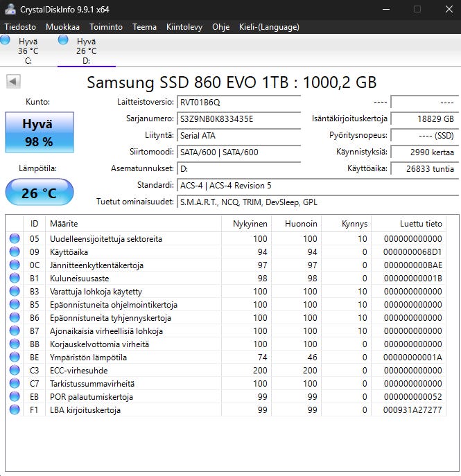Click status orb of BB Korjauskelvottomia virheitä
461x476 pixels.
pos(15,344)
